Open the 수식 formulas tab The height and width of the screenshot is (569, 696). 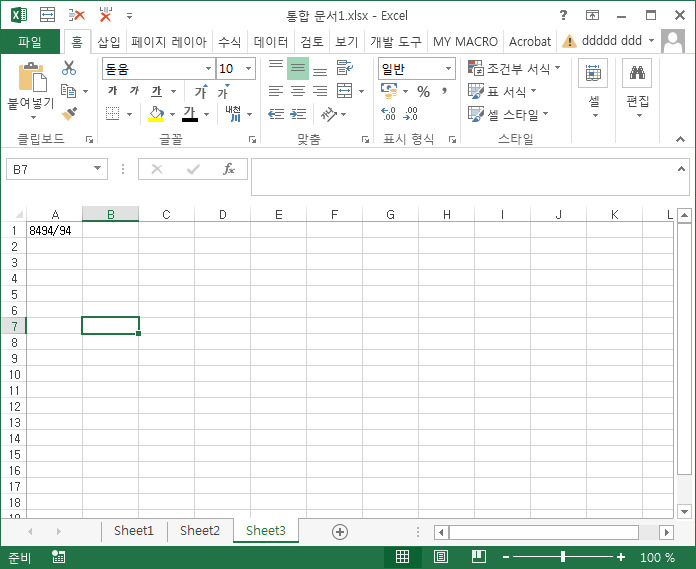pos(229,42)
